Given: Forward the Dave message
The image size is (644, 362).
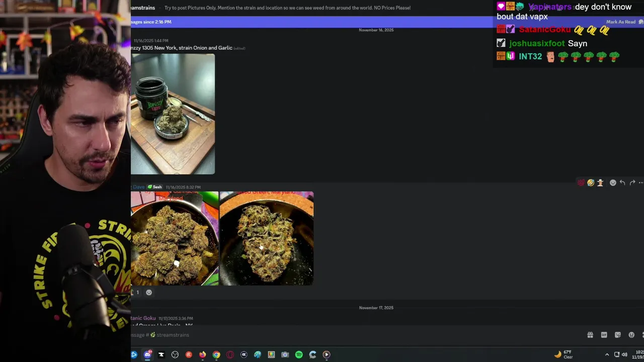Looking at the screenshot, I should coord(632,183).
